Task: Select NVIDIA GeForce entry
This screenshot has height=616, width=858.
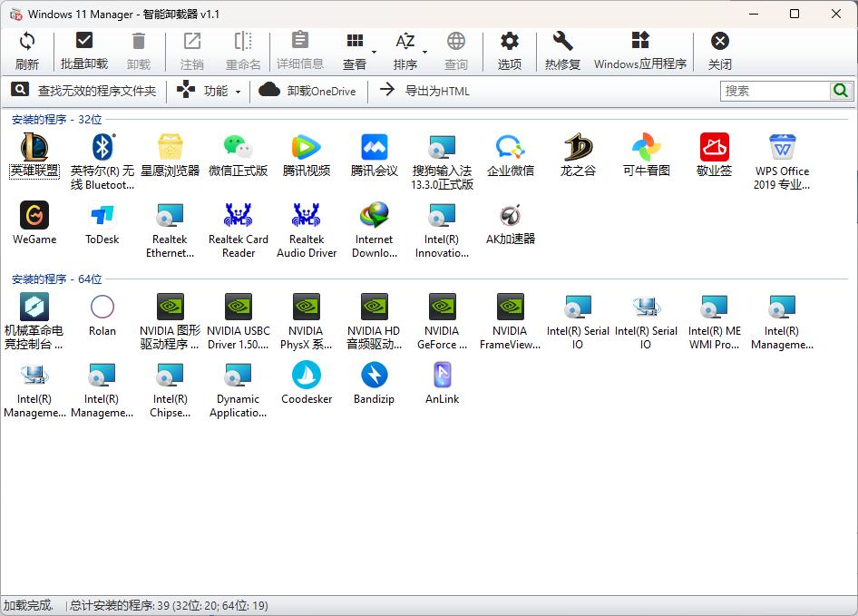Action: (442, 321)
